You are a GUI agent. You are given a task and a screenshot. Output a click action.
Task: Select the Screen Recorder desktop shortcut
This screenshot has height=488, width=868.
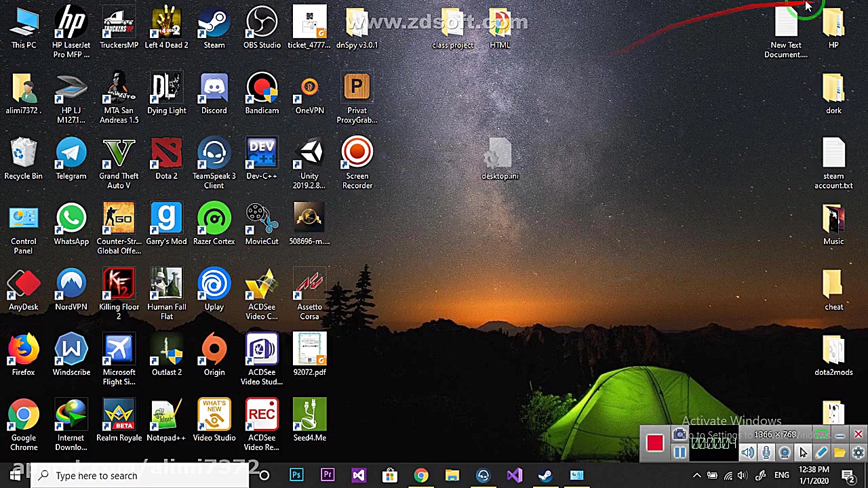pyautogui.click(x=357, y=164)
